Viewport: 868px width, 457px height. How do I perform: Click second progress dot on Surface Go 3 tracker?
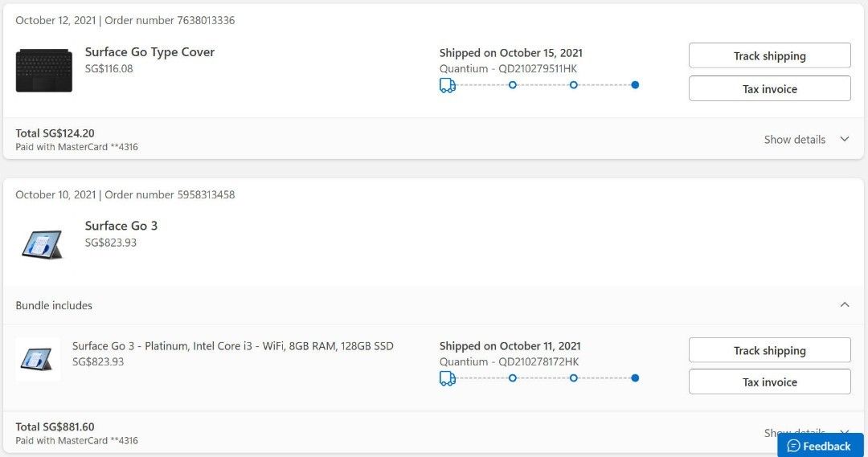(x=574, y=378)
